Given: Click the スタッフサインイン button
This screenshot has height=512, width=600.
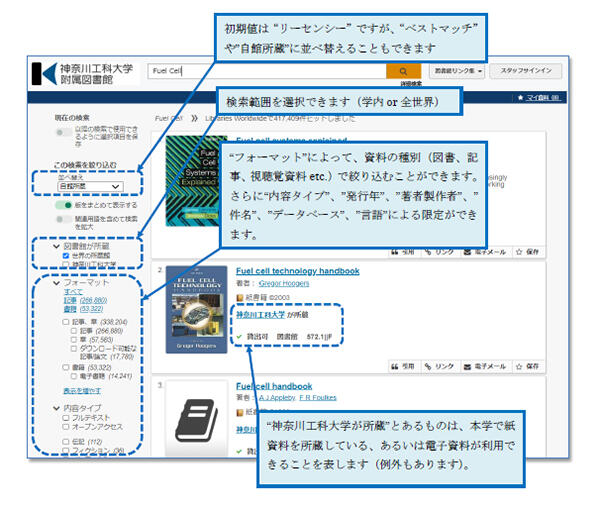Looking at the screenshot, I should 530,72.
